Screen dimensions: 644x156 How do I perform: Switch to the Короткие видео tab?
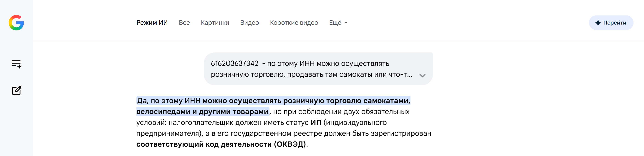point(294,23)
